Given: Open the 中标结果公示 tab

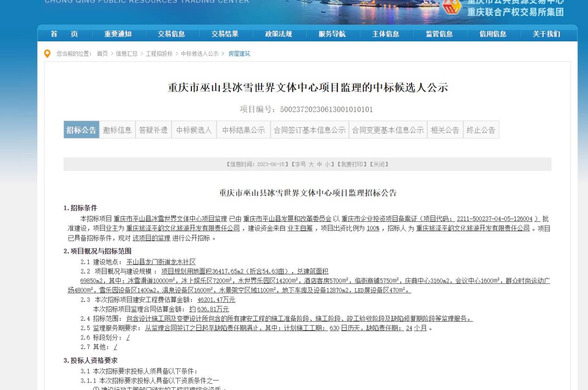Looking at the screenshot, I should pos(243,130).
